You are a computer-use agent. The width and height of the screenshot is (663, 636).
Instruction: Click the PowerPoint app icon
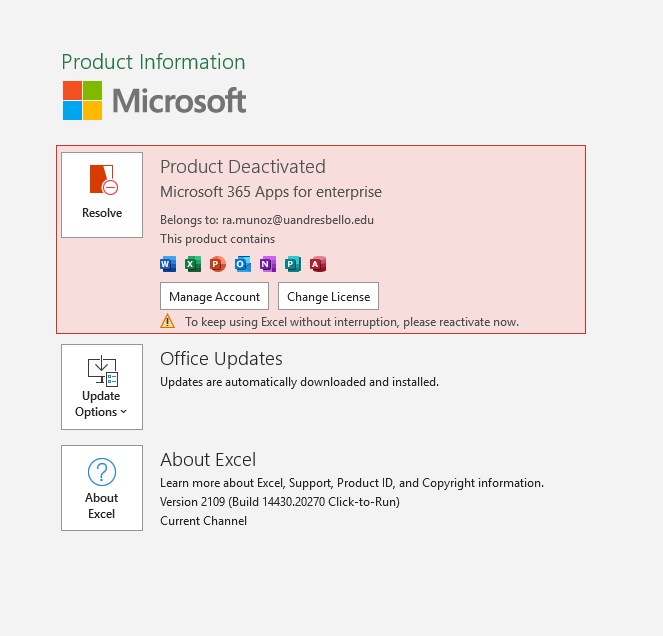[x=218, y=265]
